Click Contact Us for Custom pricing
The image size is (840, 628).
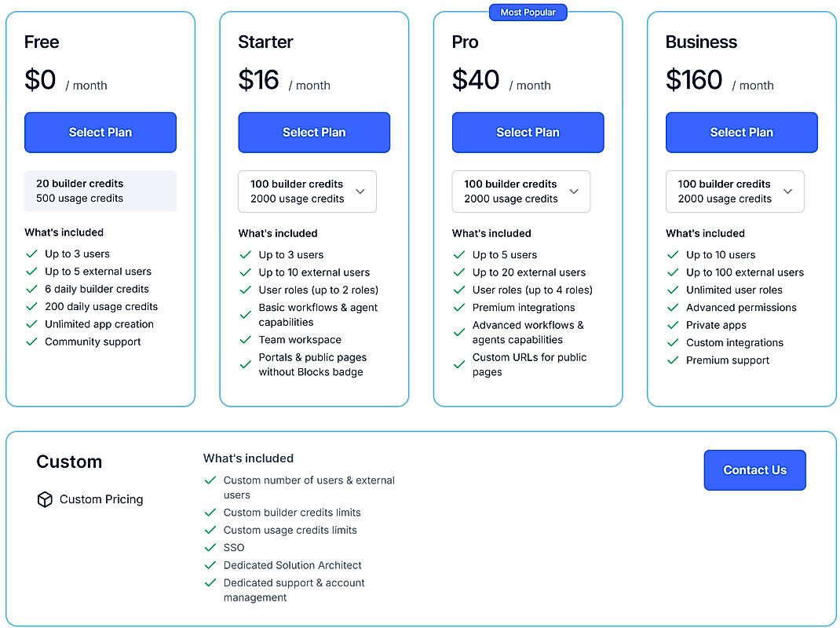754,469
